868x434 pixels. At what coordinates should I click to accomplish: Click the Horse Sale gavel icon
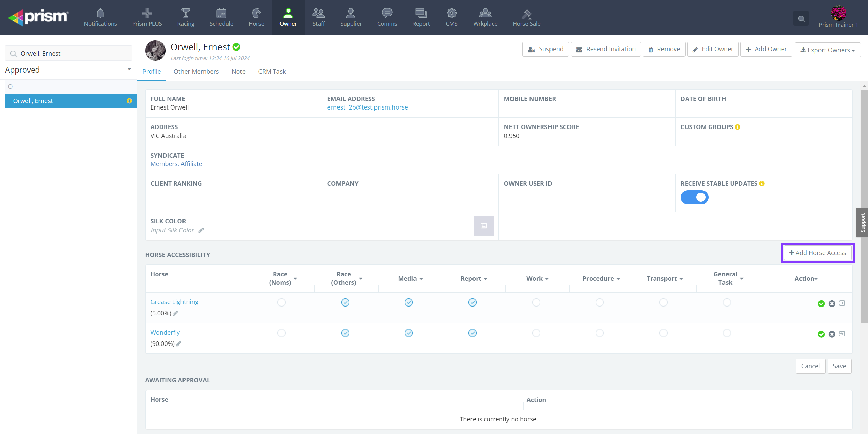(526, 14)
